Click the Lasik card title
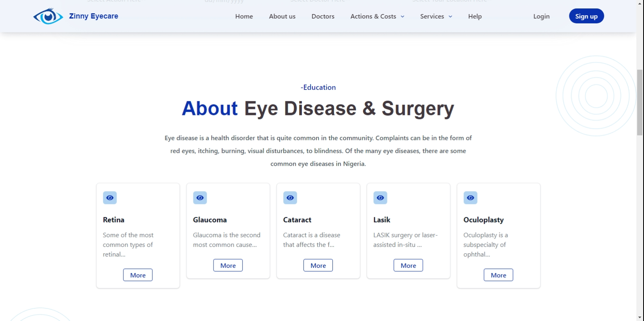This screenshot has height=321, width=644. click(x=382, y=220)
